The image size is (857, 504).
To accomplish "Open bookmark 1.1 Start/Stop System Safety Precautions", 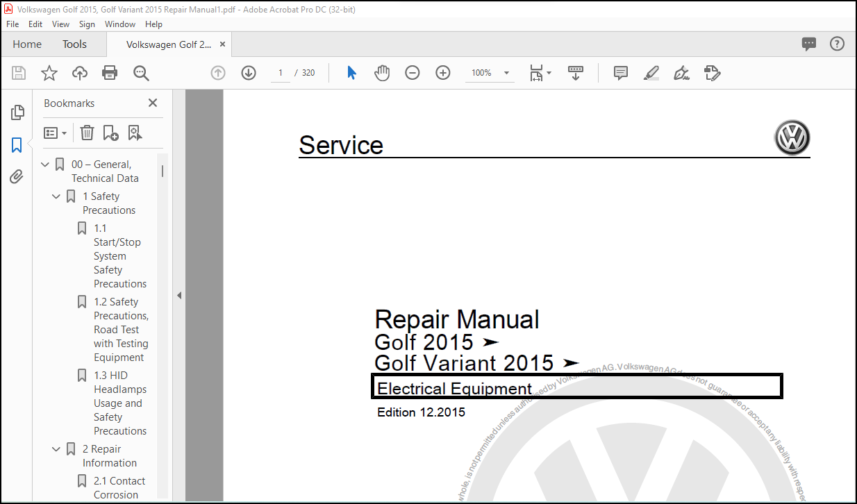I will (120, 256).
